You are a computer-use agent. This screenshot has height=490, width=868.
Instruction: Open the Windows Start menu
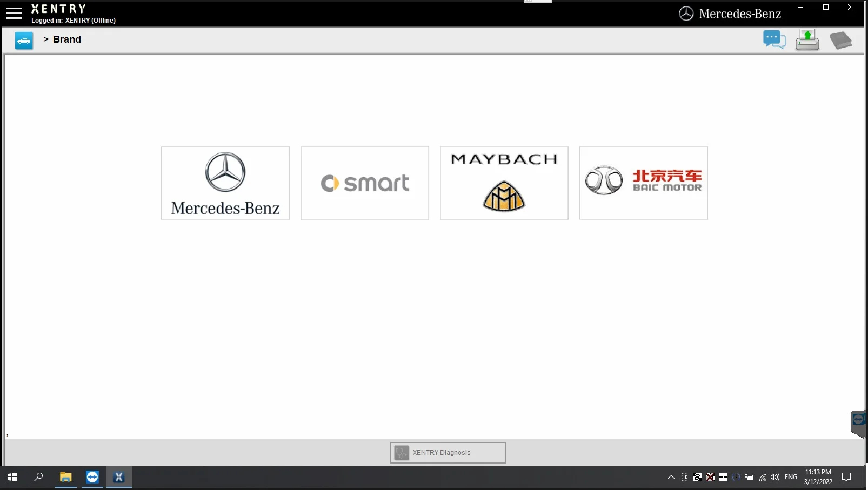(12, 477)
